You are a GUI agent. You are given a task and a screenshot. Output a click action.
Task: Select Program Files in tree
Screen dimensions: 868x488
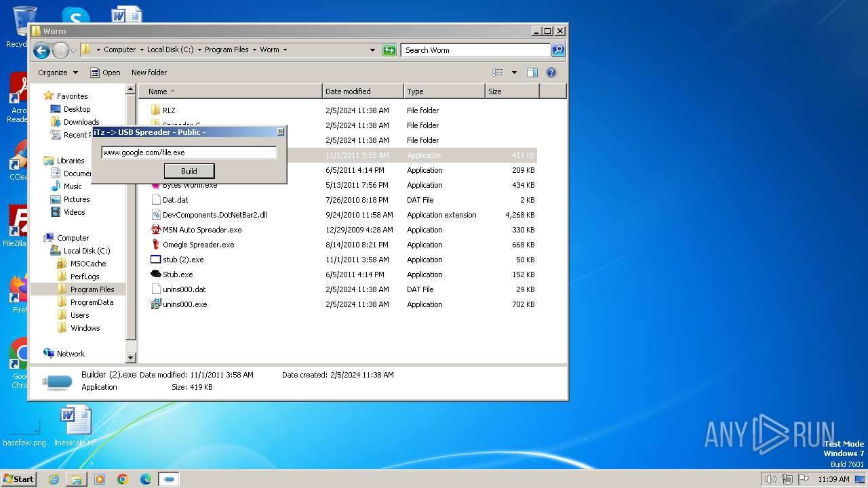pyautogui.click(x=92, y=289)
